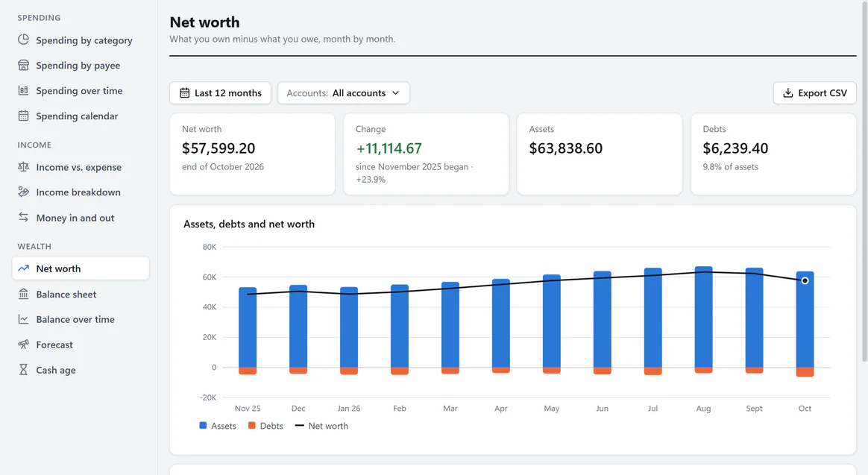Click the Oct orange debts bar segment
868x475 pixels.
(x=805, y=372)
